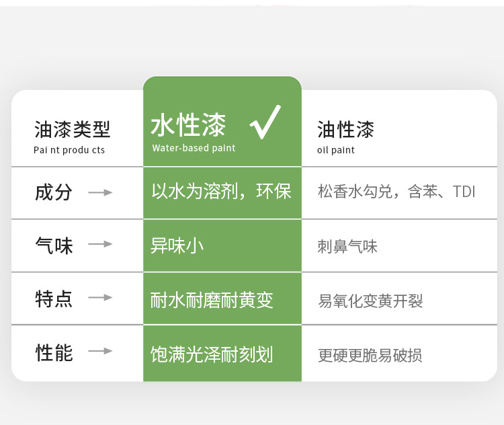Select the 油性漆 column header

coord(345,129)
